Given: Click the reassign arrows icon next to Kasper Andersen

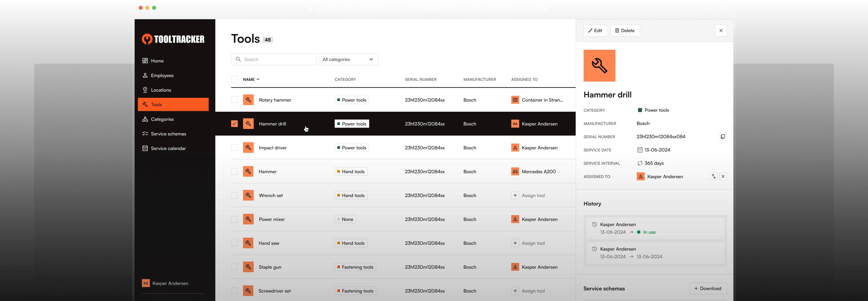Looking at the screenshot, I should pyautogui.click(x=713, y=176).
